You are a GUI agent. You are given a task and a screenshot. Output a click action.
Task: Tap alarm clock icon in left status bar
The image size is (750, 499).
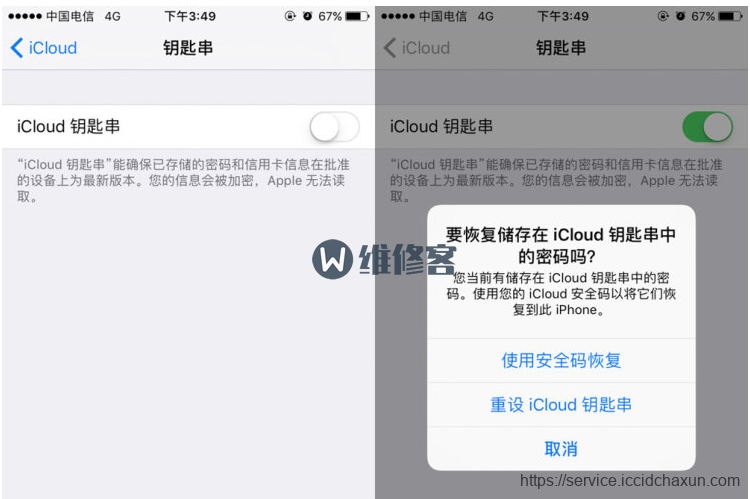tap(307, 16)
